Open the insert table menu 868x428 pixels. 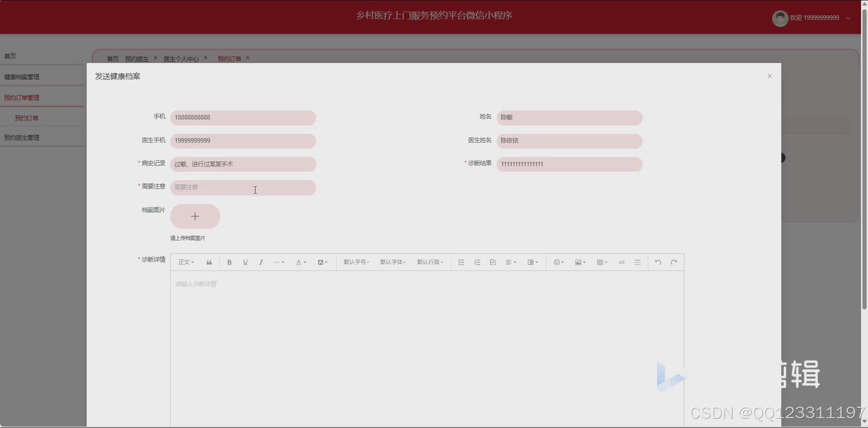coord(602,262)
